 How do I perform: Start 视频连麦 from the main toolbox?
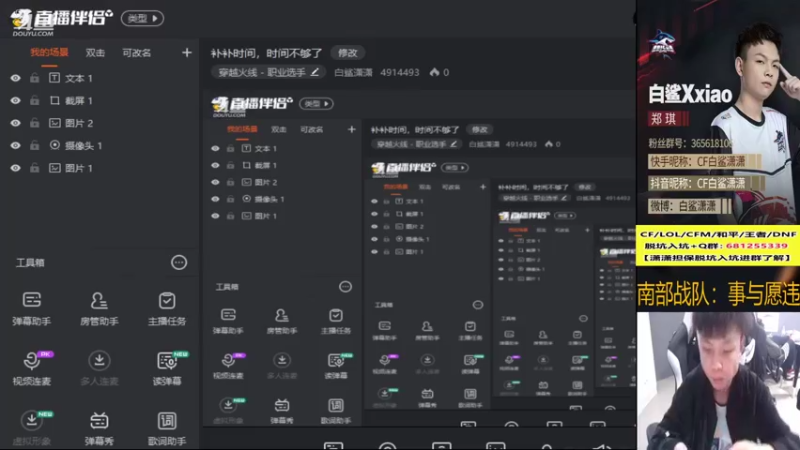pos(32,367)
